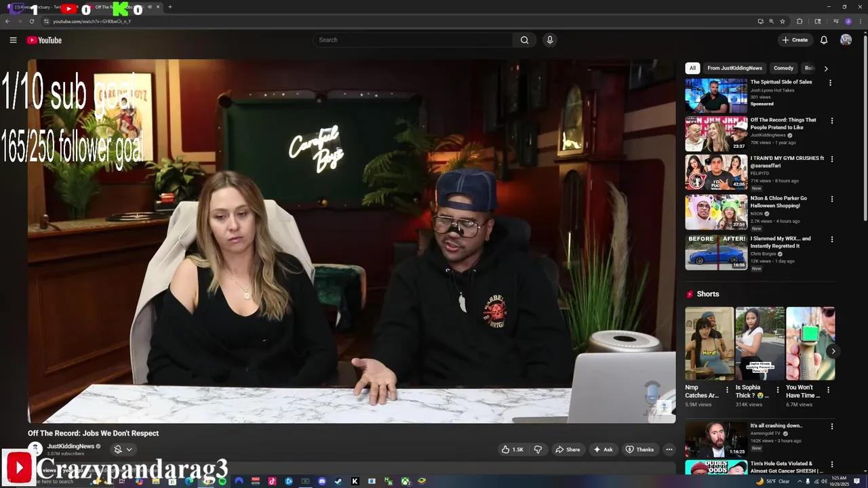This screenshot has height=488, width=868.
Task: Click the browser address bar URL
Action: 92,21
